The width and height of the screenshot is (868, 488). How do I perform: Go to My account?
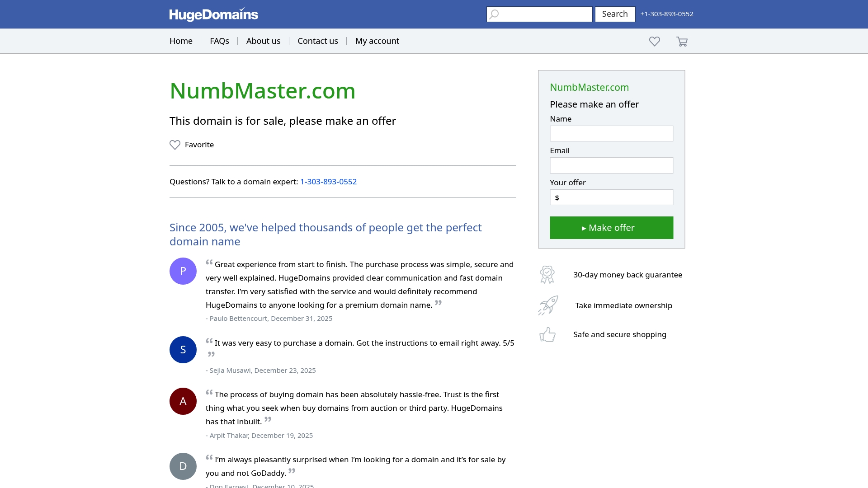coord(377,41)
